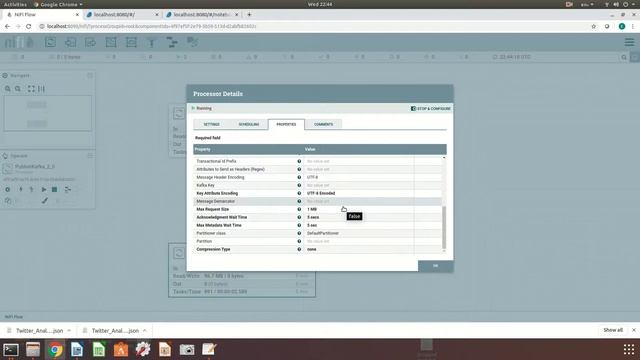Open options for the second Twitter_Anal json download
This screenshot has height=360, width=640.
(144, 331)
